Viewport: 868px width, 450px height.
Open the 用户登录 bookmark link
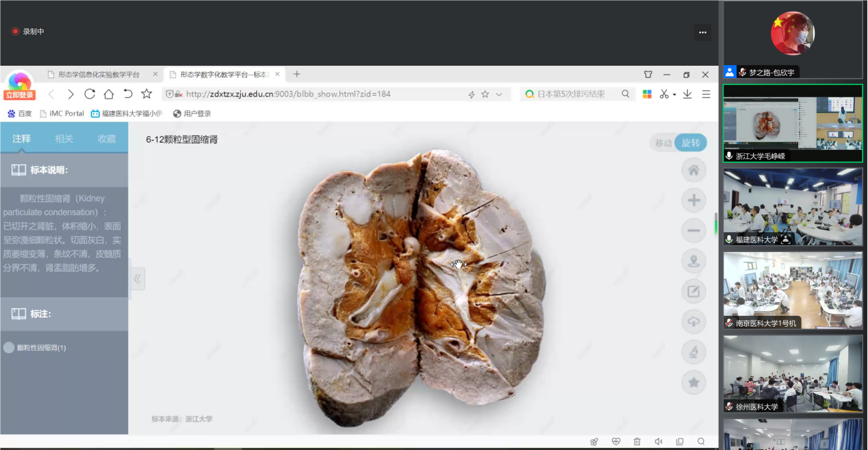192,114
